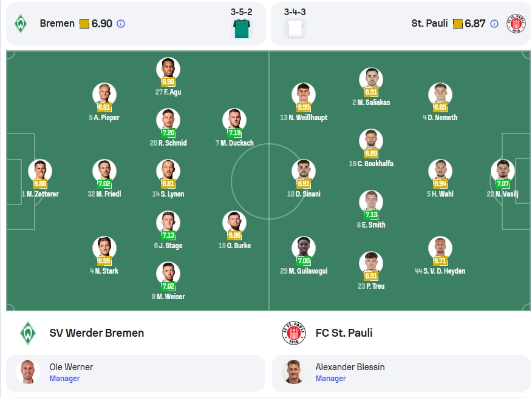Open the FC St. Pauli crest in header
This screenshot has height=398, width=532.
(516, 24)
